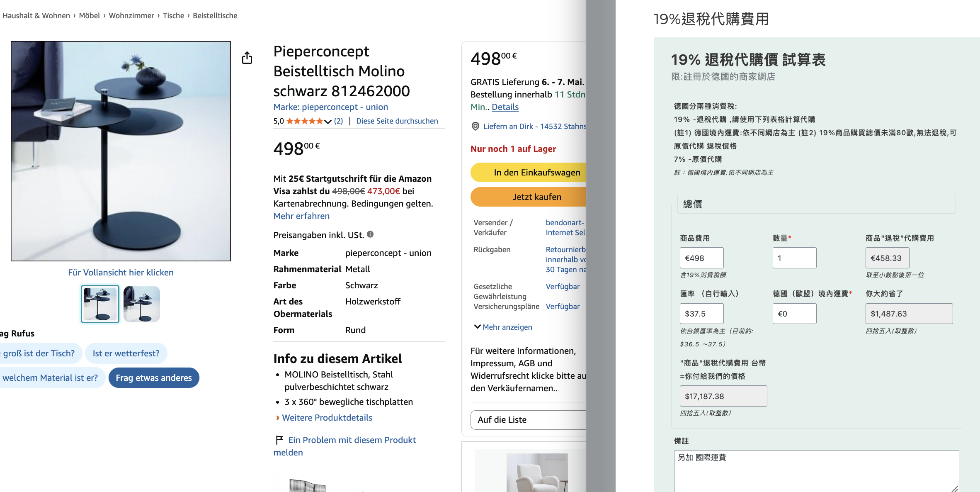The height and width of the screenshot is (492, 980).
Task: Click the location pin icon by Liefern an Dirk
Action: (x=475, y=126)
